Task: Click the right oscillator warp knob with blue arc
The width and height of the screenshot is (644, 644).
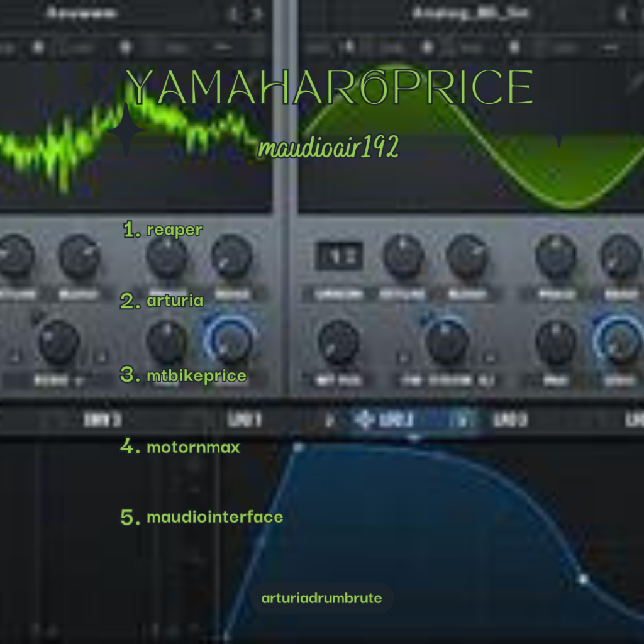Action: [x=447, y=341]
